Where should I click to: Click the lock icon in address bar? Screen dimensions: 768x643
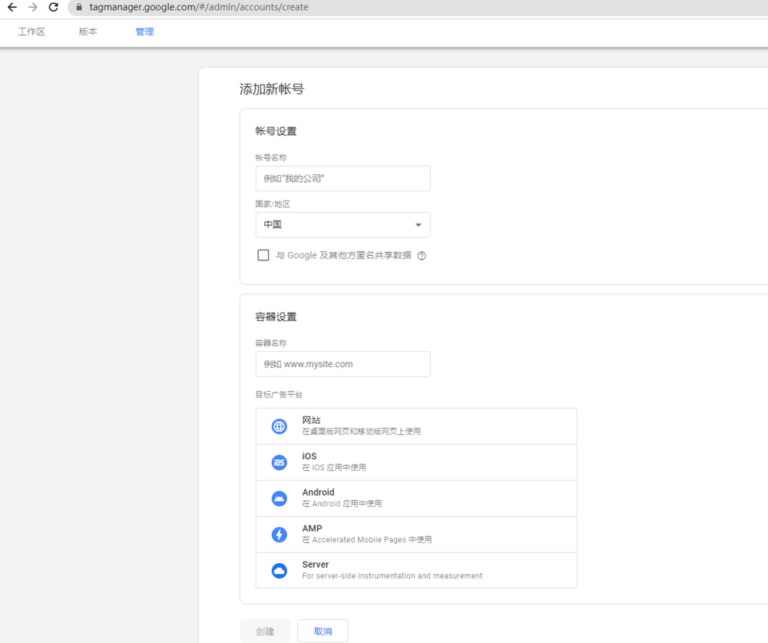(79, 7)
